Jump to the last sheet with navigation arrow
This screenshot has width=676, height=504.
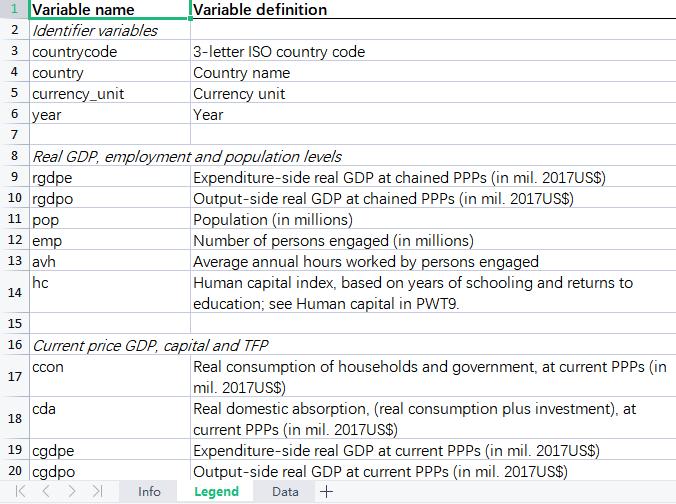click(x=97, y=491)
